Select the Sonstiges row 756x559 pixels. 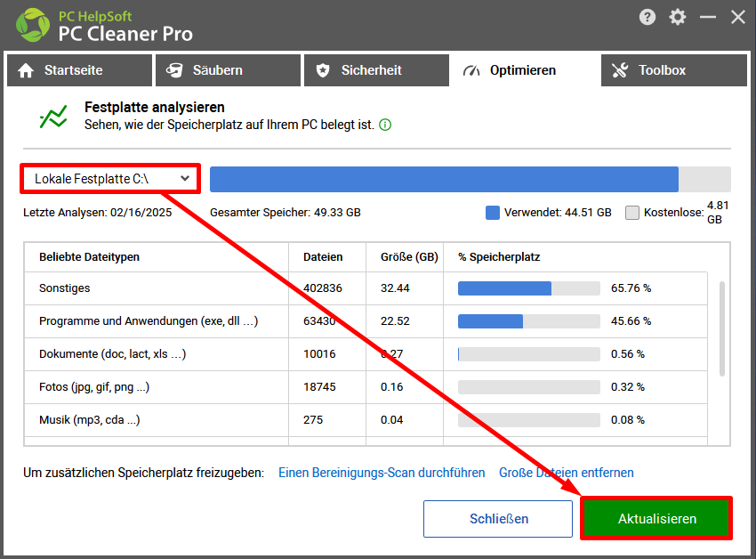366,288
